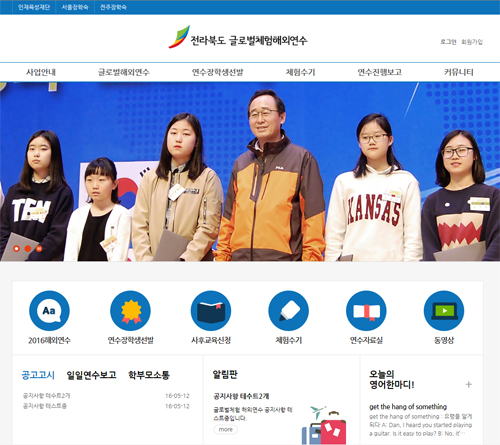Image resolution: width=500 pixels, height=445 pixels.
Task: Switch to the 학부모소통 tab
Action: tap(149, 375)
